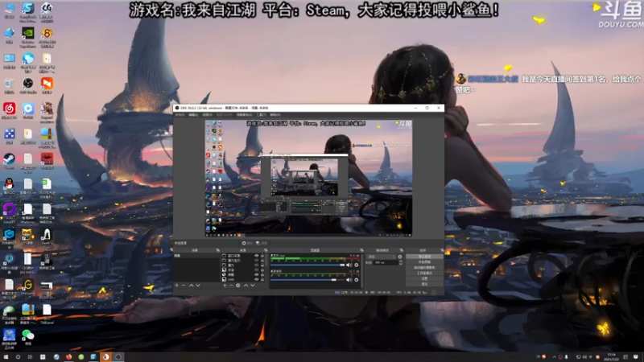
Task: Open the 文件 menu in OBS
Action: pyautogui.click(x=180, y=115)
